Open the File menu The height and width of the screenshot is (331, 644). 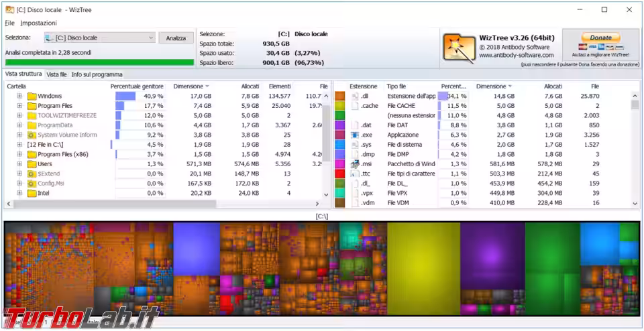point(10,23)
